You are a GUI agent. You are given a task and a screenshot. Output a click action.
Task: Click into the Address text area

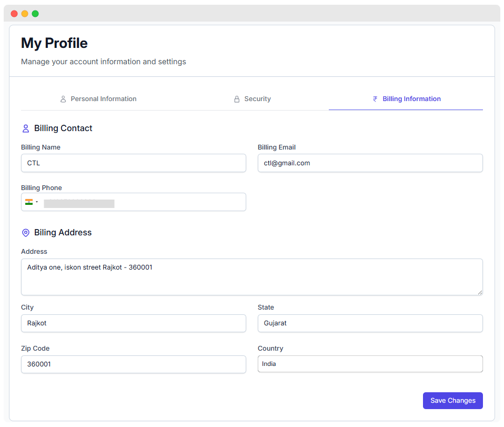(x=251, y=277)
